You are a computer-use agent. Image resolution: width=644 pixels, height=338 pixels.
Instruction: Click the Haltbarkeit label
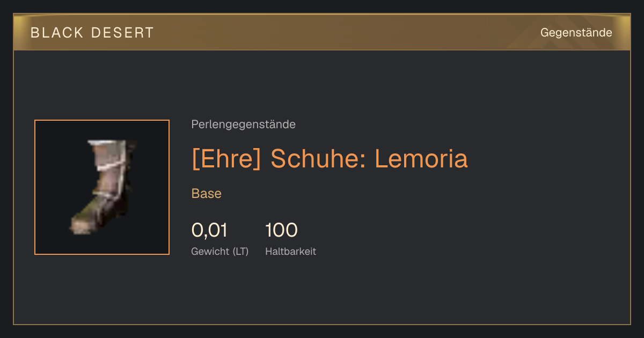pos(290,252)
